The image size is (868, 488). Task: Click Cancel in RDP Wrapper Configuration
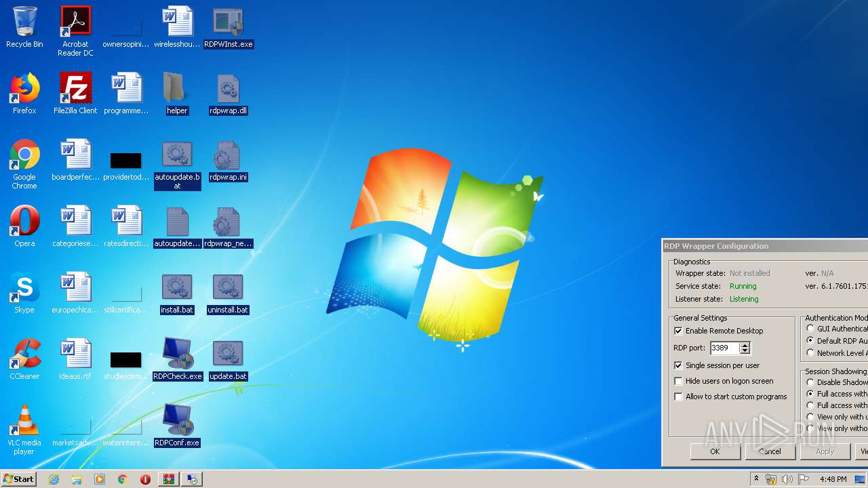coord(770,451)
